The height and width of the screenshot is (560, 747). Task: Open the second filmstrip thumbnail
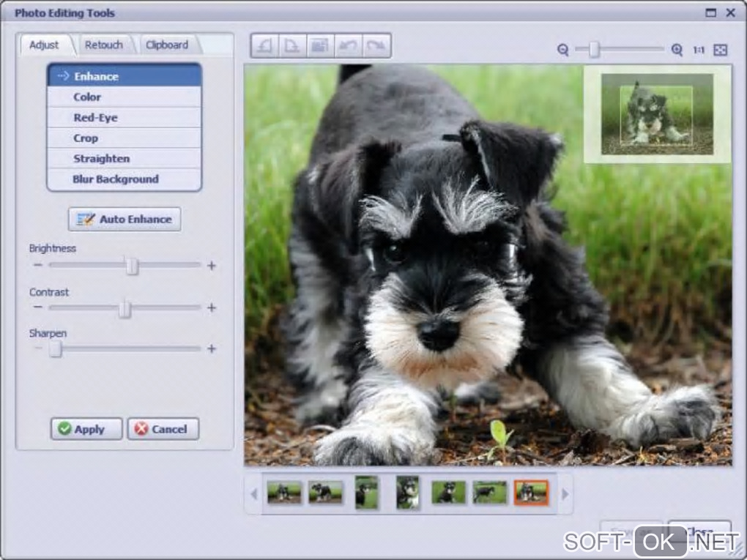(x=325, y=493)
